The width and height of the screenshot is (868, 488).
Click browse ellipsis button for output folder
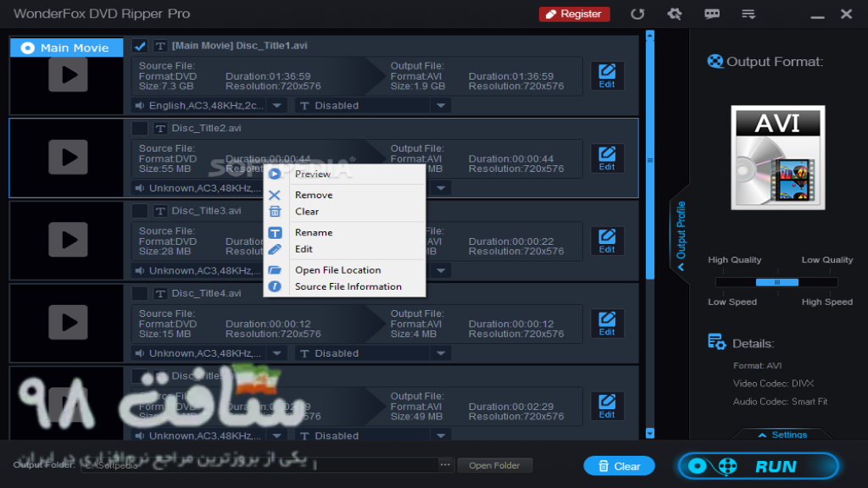(445, 465)
